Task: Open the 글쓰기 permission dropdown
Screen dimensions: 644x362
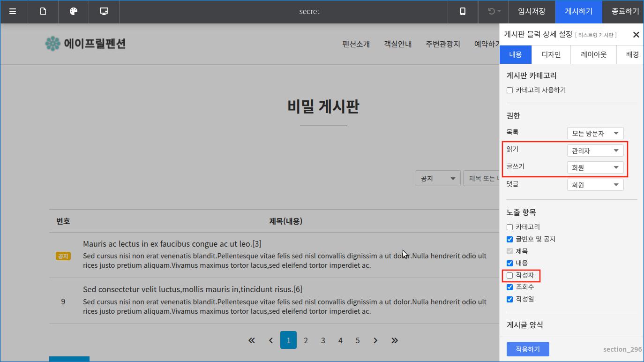Action: click(595, 167)
